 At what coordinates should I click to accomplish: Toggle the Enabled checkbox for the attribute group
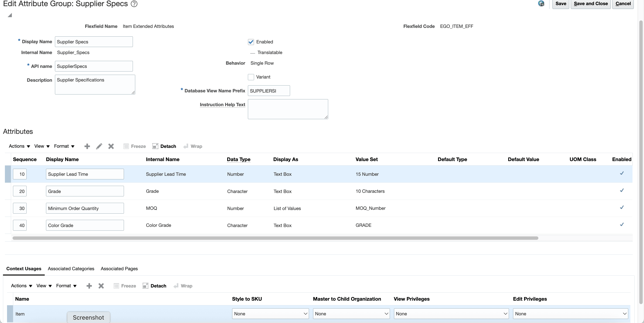click(251, 42)
